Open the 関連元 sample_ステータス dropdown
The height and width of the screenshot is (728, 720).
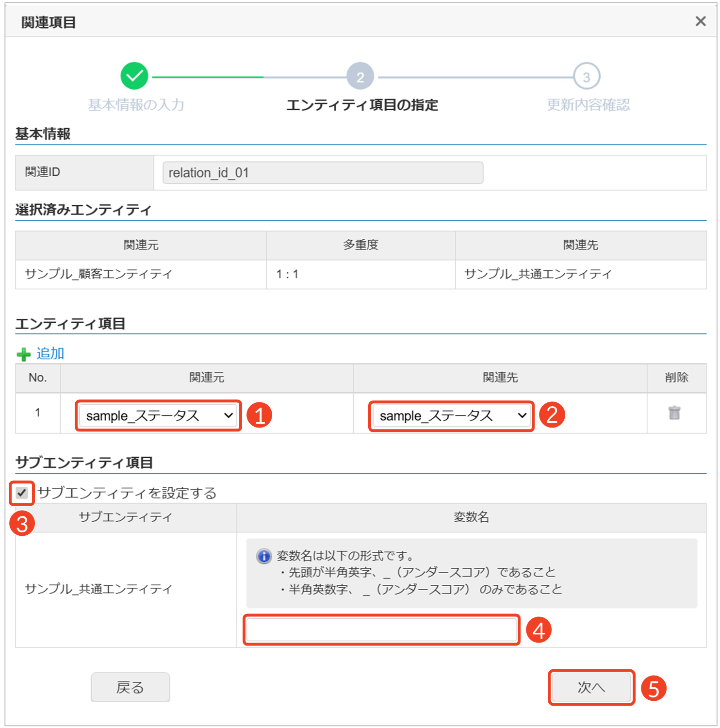(159, 416)
